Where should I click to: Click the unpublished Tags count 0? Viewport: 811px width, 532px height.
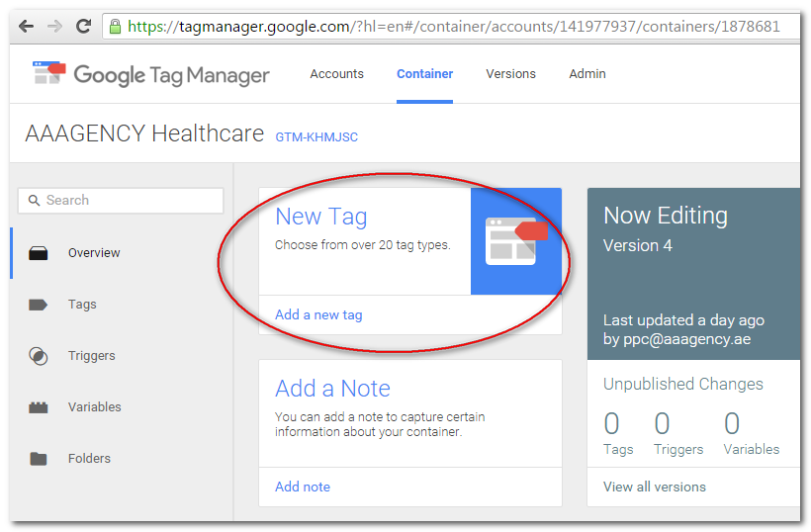click(611, 424)
